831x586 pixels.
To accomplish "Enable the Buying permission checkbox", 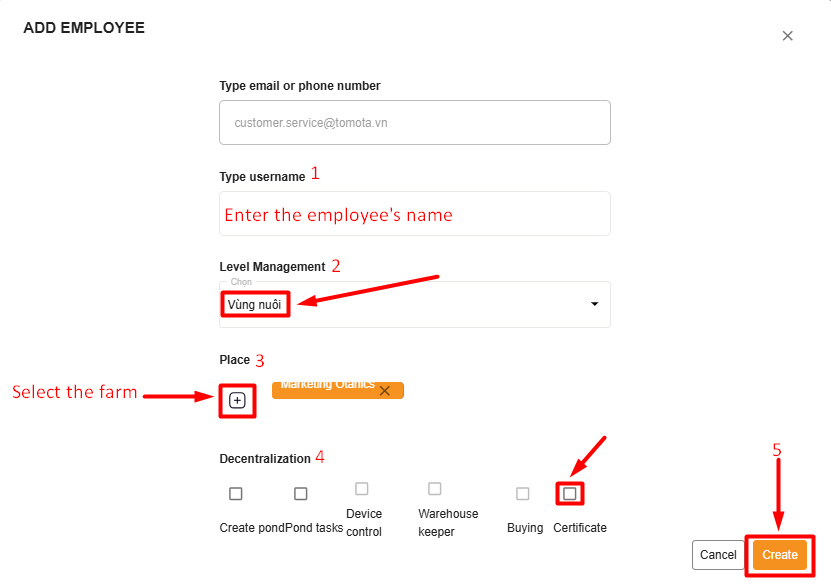I will pos(523,493).
